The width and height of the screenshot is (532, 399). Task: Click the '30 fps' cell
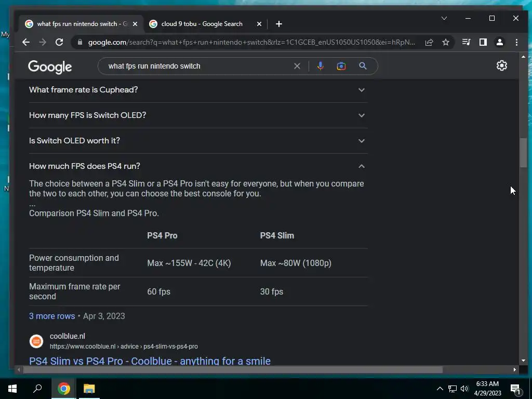272,292
